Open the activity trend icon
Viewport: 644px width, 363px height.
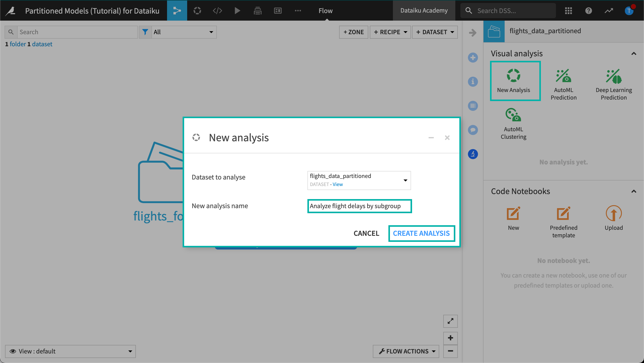pos(609,11)
